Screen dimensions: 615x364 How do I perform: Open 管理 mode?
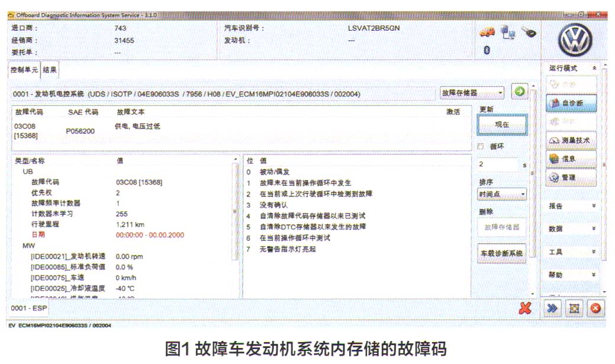tap(571, 178)
